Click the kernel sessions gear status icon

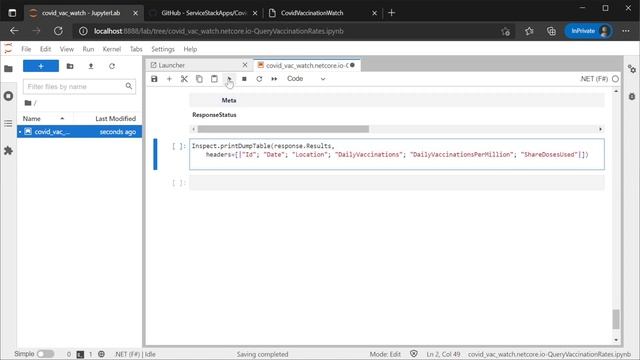click(x=101, y=354)
